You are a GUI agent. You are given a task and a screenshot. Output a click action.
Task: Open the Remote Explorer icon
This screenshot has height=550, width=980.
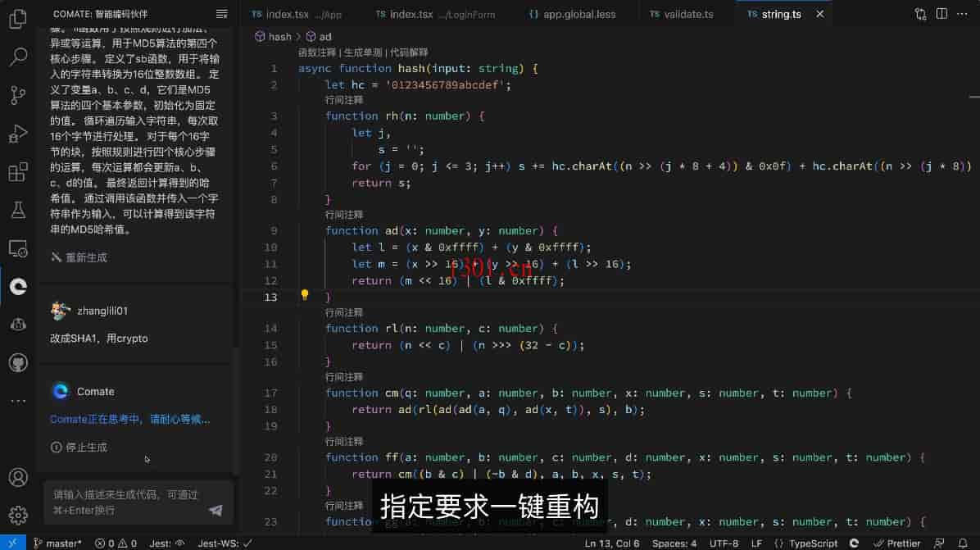coord(17,248)
